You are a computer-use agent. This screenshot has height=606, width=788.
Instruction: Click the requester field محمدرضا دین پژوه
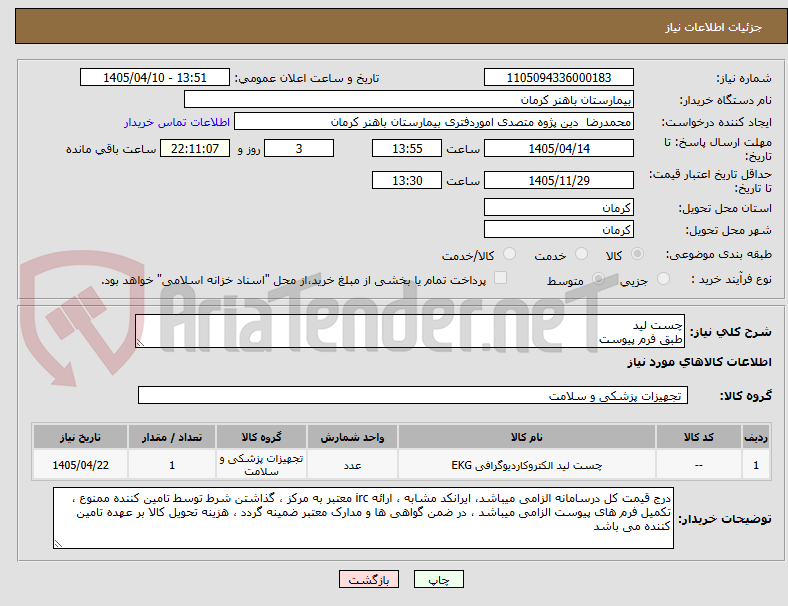click(x=434, y=122)
